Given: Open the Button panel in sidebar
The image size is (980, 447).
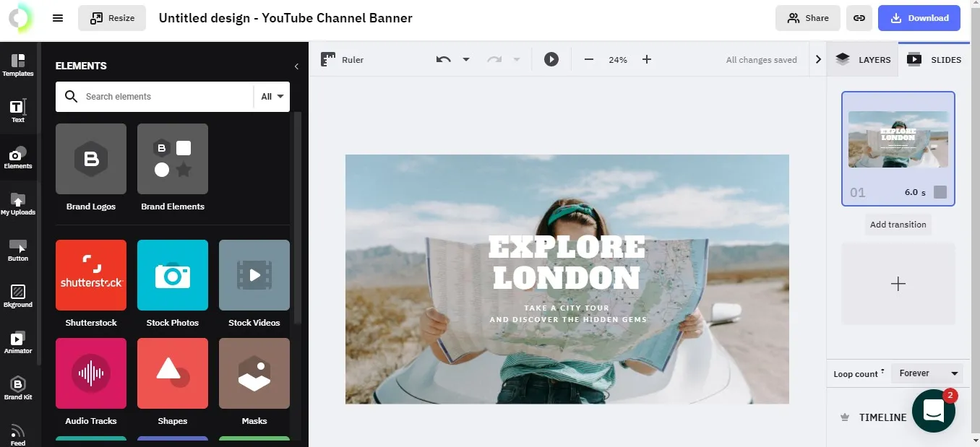Looking at the screenshot, I should click(x=18, y=250).
